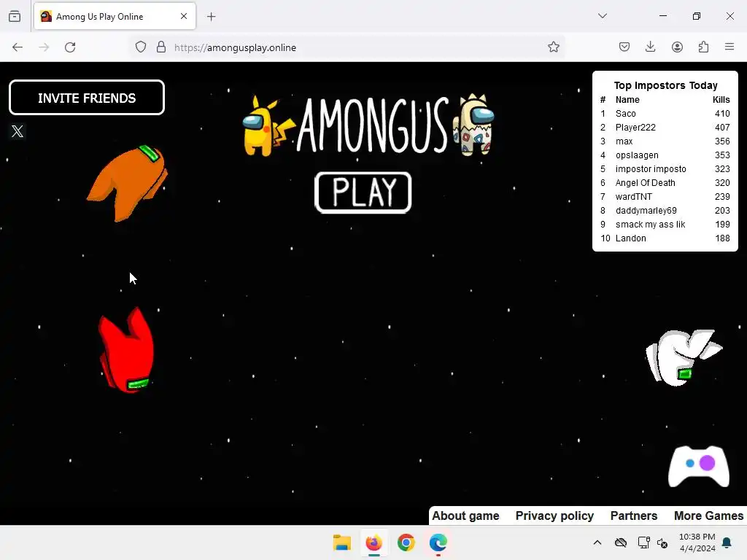
Task: Click 'Angel Of Death' in the leaderboard
Action: click(645, 182)
